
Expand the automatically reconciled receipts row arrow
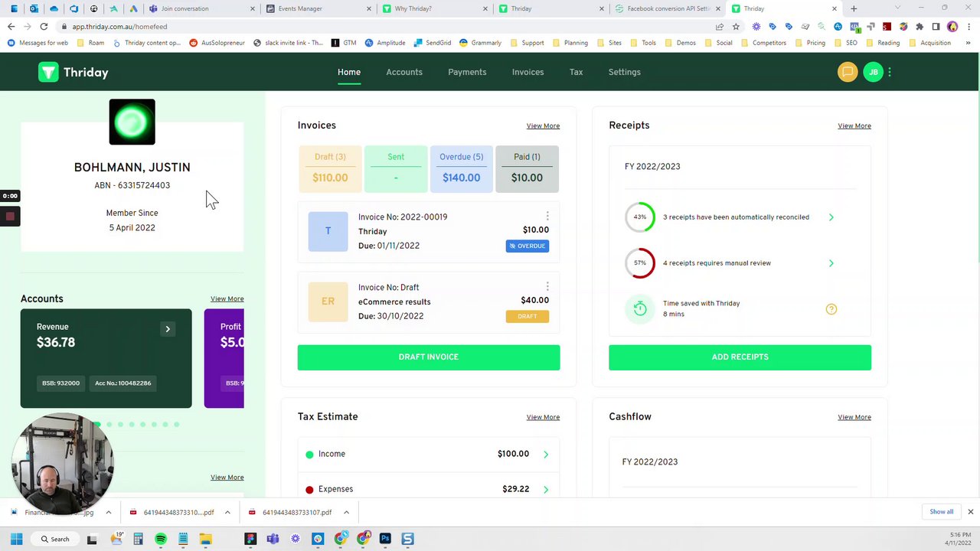pyautogui.click(x=831, y=217)
